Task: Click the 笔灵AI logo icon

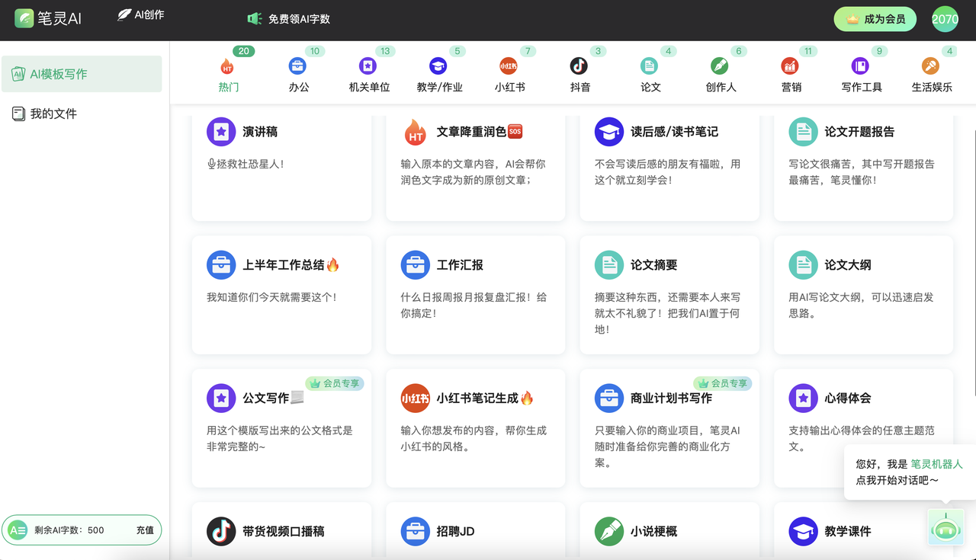Action: (24, 18)
